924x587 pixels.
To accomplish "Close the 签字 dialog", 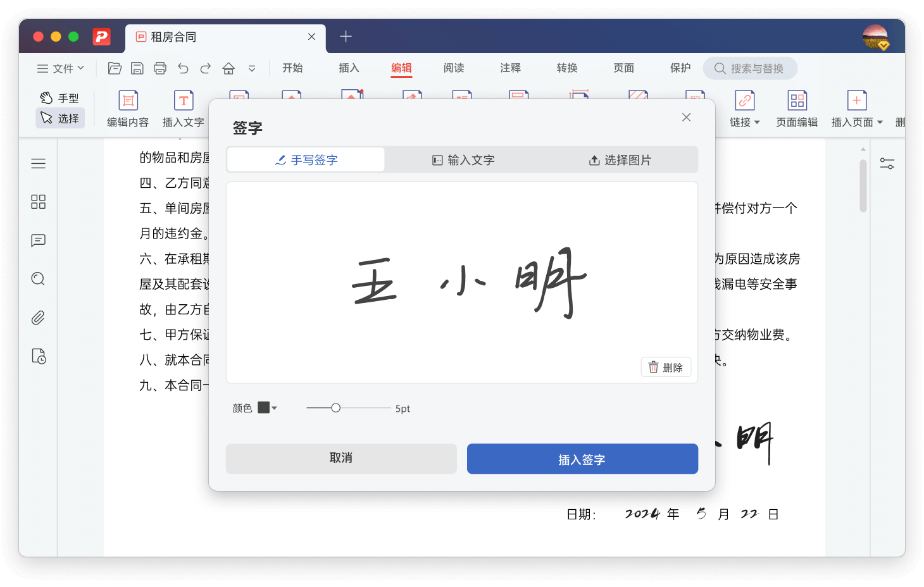I will [x=686, y=117].
